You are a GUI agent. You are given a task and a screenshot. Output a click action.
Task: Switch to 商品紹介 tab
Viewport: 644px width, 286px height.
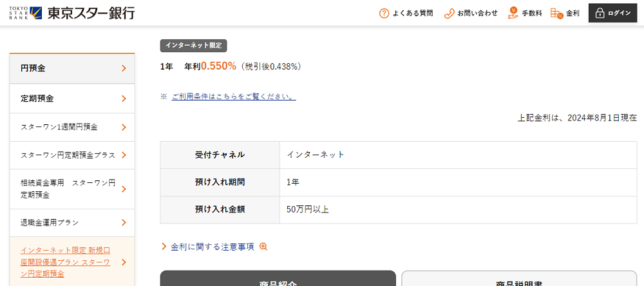point(278,278)
